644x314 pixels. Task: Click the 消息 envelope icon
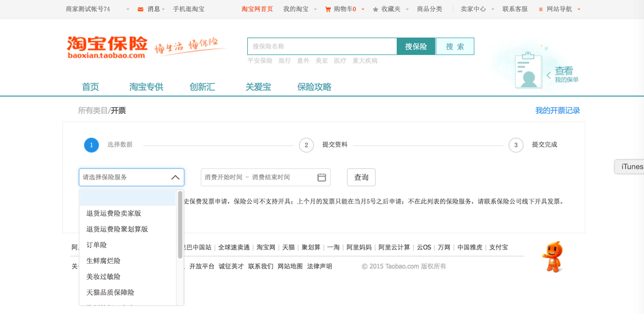[141, 9]
